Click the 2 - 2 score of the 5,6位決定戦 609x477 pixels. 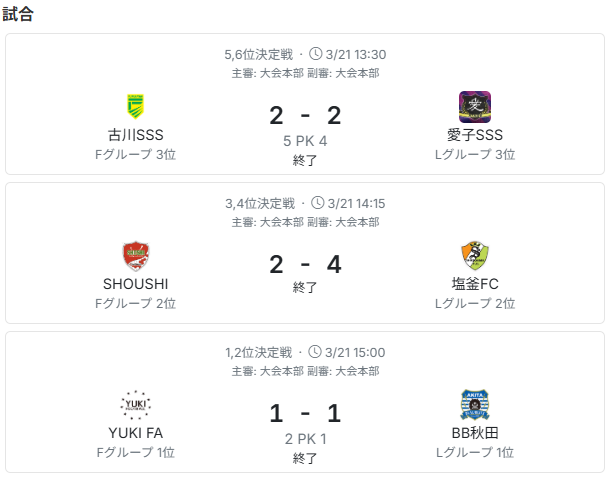305,116
